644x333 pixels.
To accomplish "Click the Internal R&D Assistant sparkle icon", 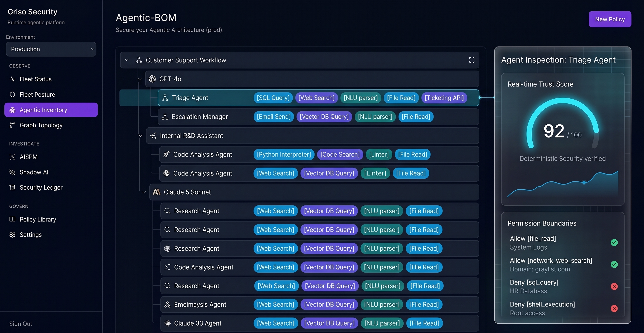I will tap(153, 136).
